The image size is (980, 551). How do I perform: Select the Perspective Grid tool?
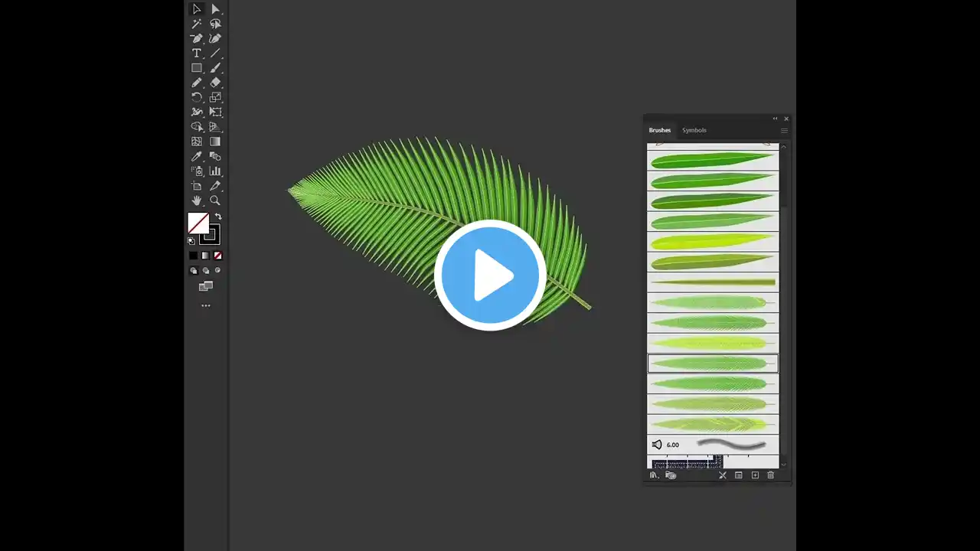tap(215, 127)
